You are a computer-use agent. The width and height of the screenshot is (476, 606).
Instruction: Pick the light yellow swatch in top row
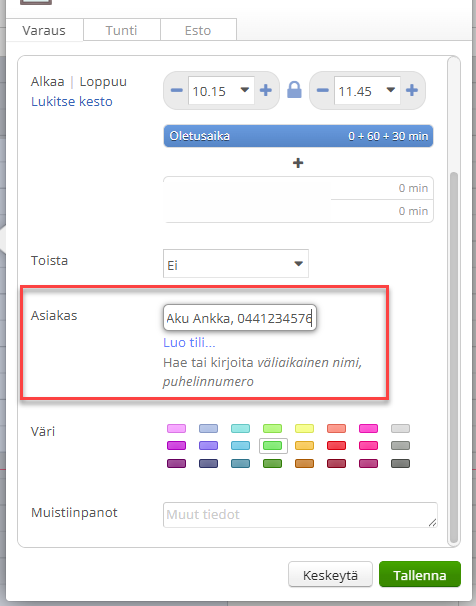point(304,428)
